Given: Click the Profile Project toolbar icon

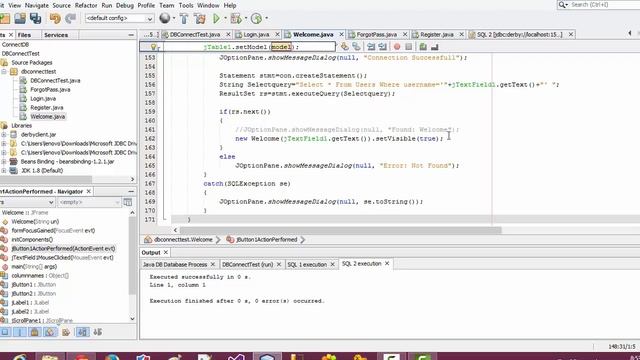Looking at the screenshot, I should [x=256, y=18].
